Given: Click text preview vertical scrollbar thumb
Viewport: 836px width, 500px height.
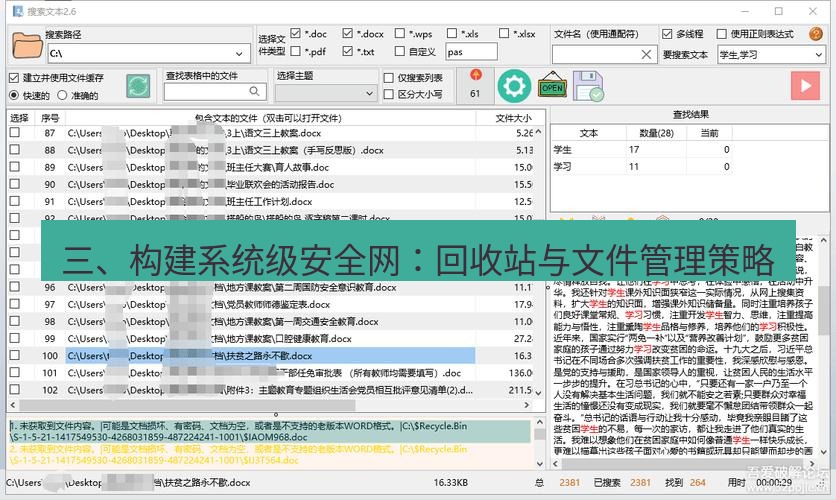Looking at the screenshot, I should pyautogui.click(x=824, y=310).
